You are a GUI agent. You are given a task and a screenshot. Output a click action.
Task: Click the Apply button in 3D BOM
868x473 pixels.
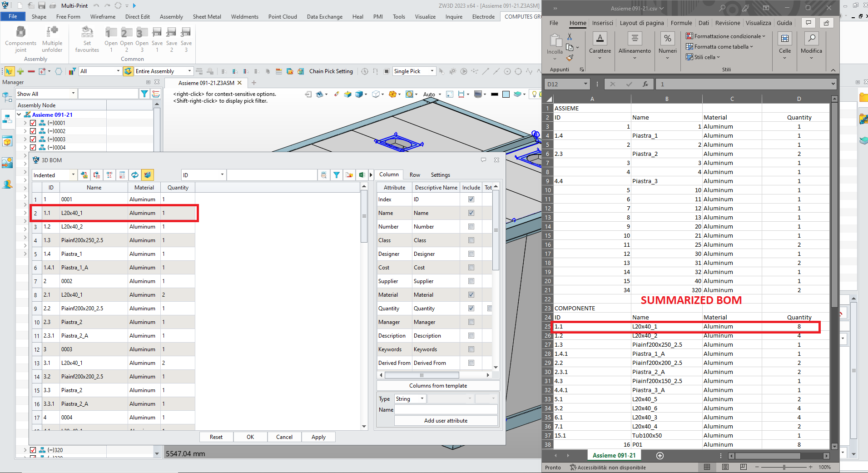pyautogui.click(x=318, y=437)
